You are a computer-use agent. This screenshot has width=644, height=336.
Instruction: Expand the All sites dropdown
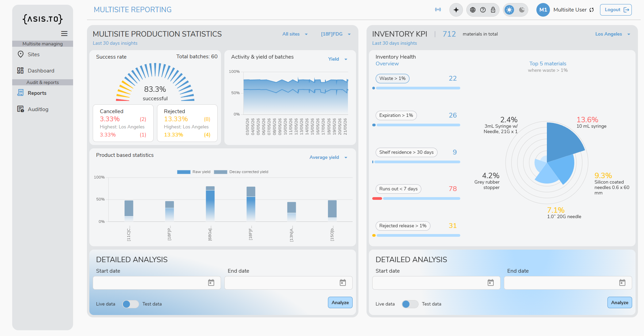click(295, 34)
